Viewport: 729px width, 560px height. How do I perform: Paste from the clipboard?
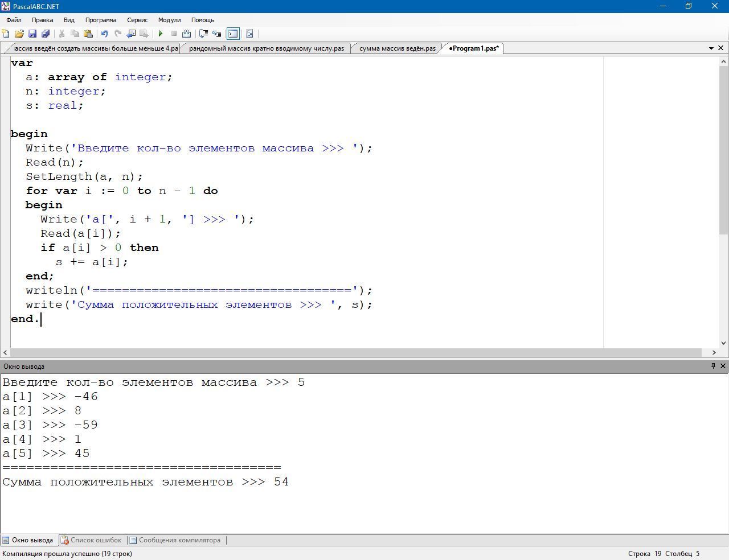pos(88,34)
